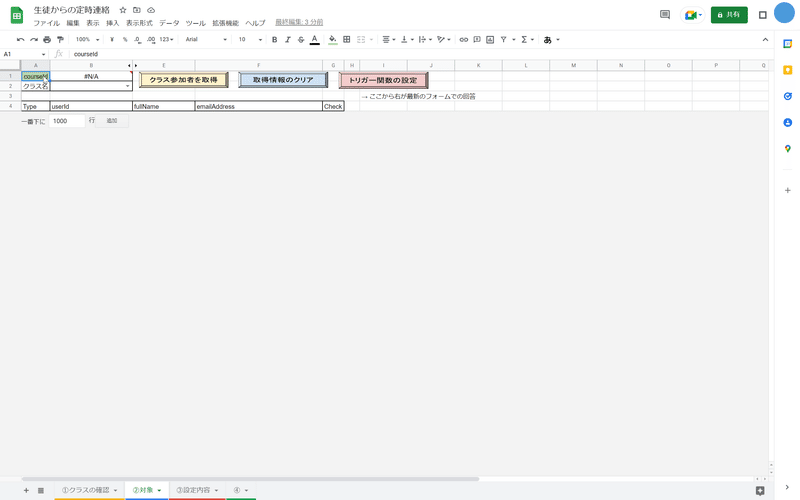Open the comment history
The width and height of the screenshot is (800, 500).
[665, 15]
